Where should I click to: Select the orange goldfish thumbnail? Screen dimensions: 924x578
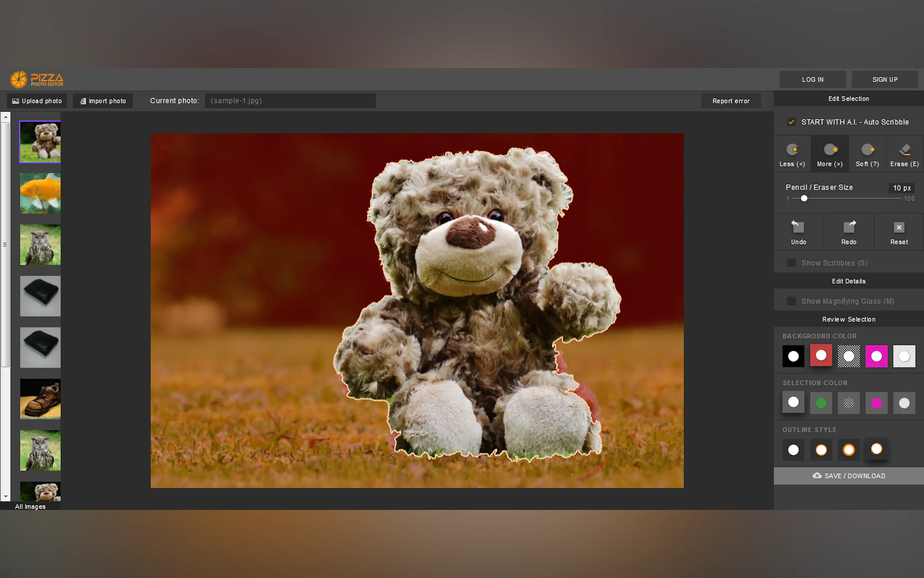pyautogui.click(x=40, y=193)
